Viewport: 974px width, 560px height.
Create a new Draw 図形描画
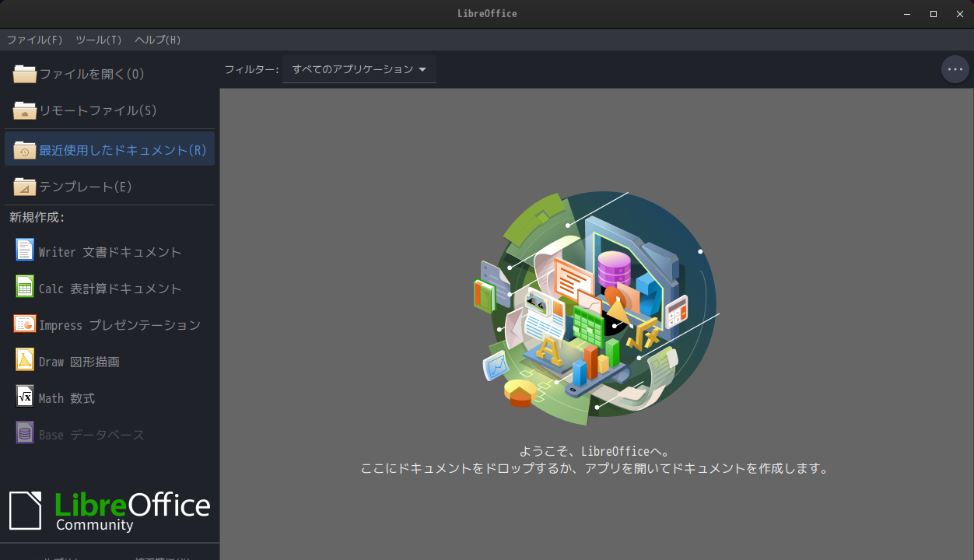point(110,361)
